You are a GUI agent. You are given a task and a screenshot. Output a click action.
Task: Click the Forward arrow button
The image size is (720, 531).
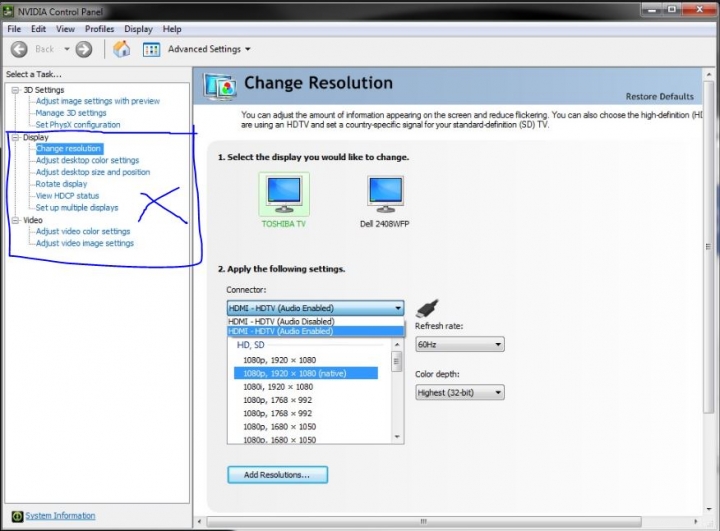(x=84, y=49)
